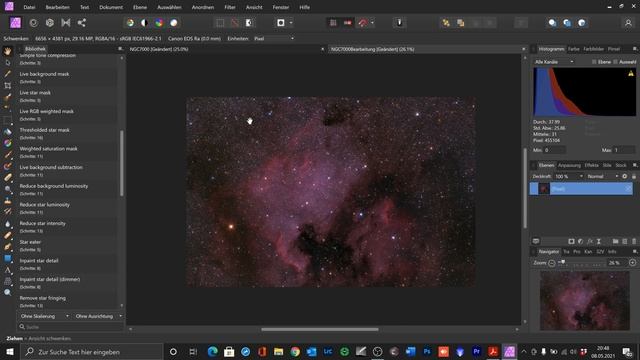The image size is (640, 360).
Task: Enable the Ebene checkbox in Histogramm
Action: 594,62
